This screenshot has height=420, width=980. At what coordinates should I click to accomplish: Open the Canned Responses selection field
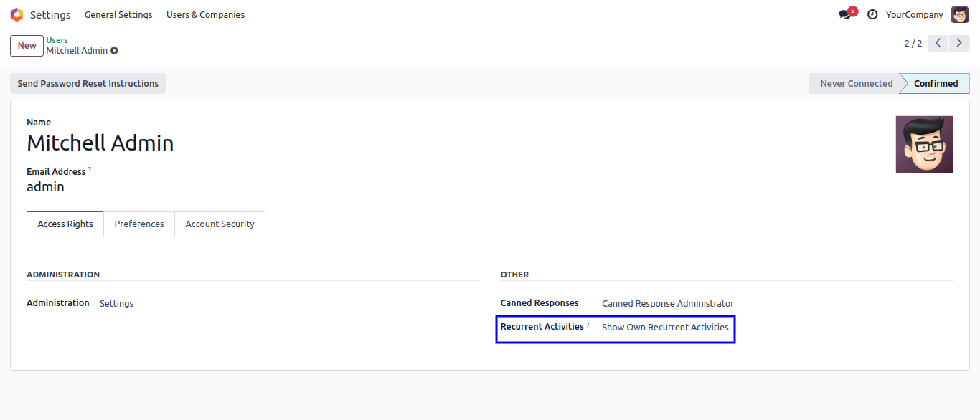[667, 304]
